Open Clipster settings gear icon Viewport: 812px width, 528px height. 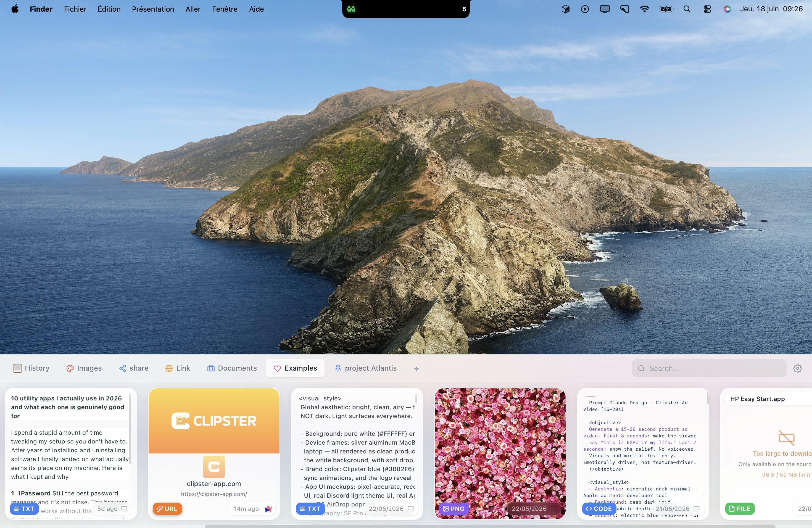[797, 368]
